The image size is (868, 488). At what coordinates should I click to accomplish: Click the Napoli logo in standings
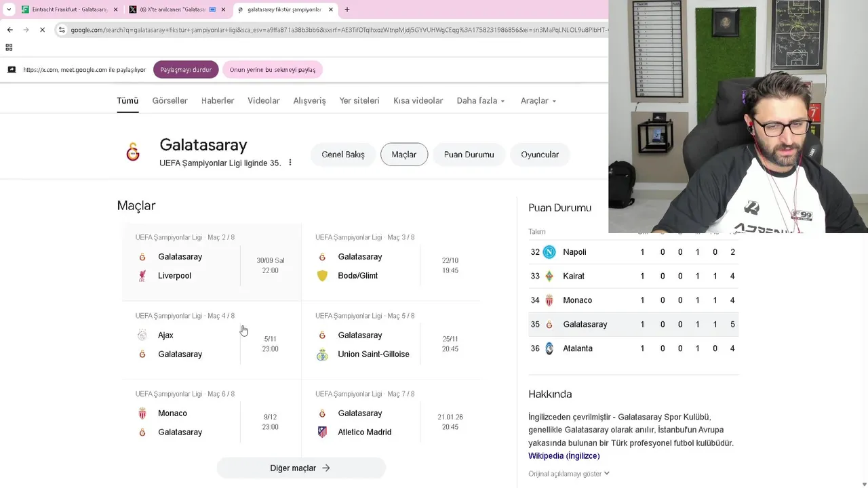(549, 252)
